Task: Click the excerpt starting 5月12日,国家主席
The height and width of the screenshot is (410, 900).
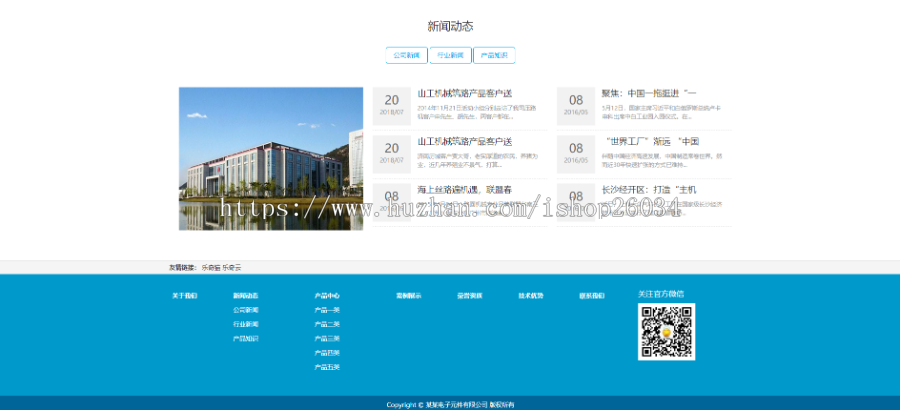Action: (662, 112)
